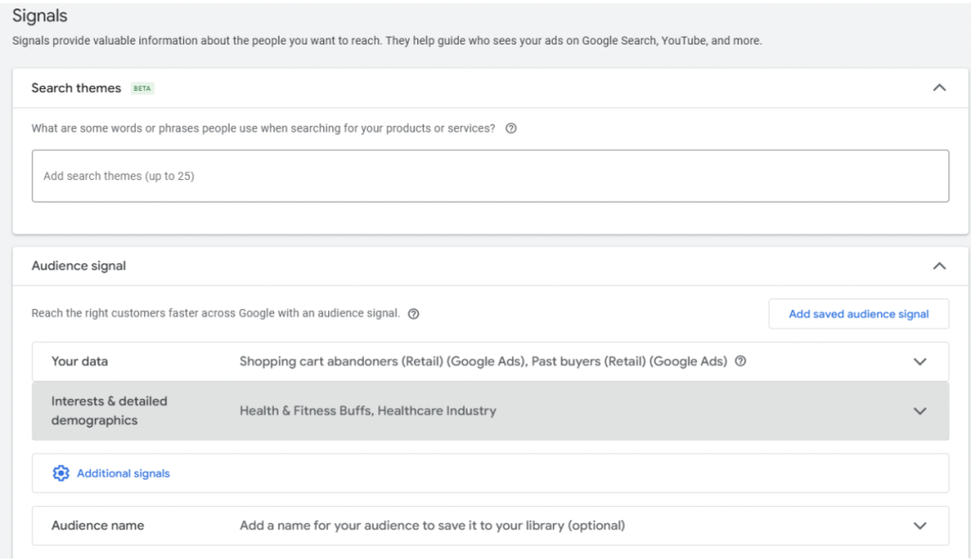Collapse the Search themes section
Viewport: 971px width, 560px height.
coord(939,88)
